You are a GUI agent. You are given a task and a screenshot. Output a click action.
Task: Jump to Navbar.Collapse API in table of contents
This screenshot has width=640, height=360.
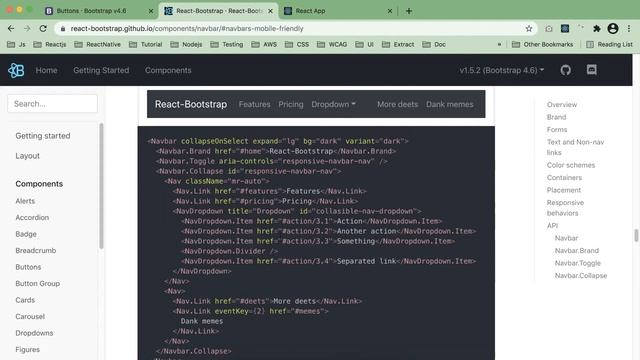[x=581, y=276]
